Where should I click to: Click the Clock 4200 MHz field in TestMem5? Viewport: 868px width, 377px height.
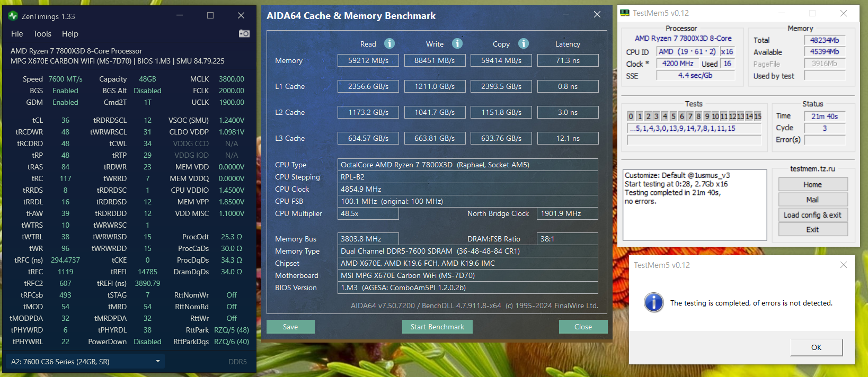pos(678,64)
